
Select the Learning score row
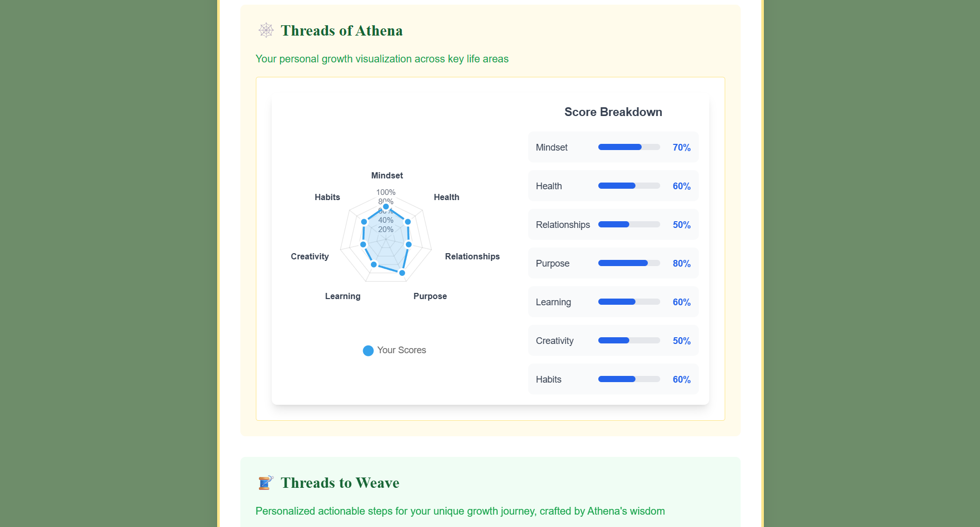pos(613,302)
